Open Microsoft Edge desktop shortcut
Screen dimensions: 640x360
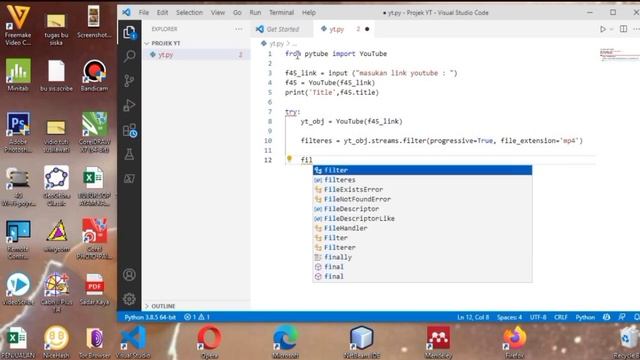tap(285, 342)
